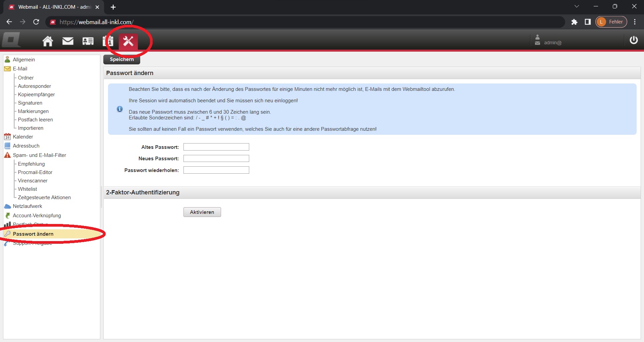
Task: Open a new browser tab
Action: click(x=113, y=7)
